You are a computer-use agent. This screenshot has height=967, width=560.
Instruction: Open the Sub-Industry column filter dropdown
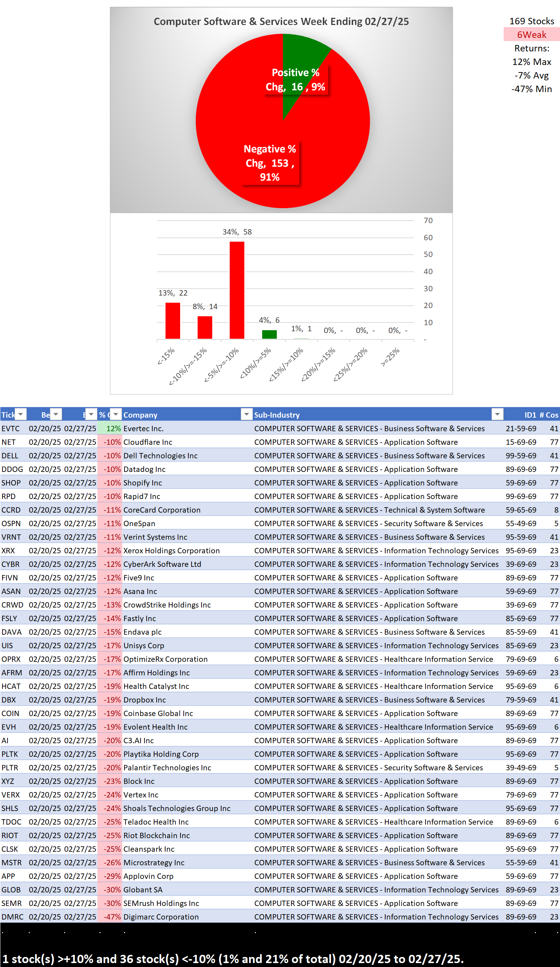(x=497, y=414)
